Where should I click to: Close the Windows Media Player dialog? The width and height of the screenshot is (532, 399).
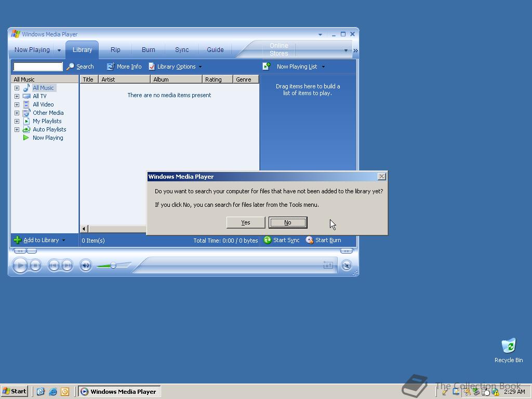coord(382,177)
